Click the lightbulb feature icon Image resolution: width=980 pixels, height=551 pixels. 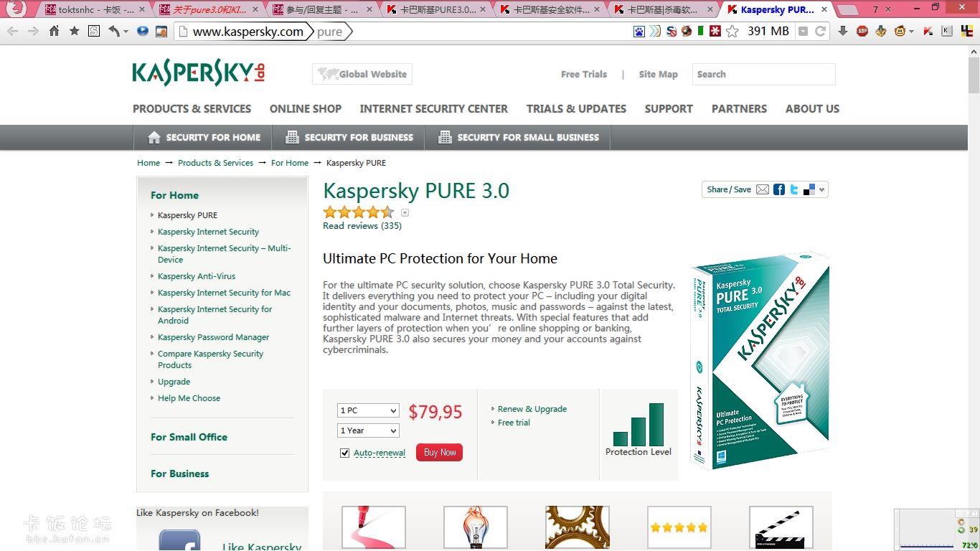475,528
